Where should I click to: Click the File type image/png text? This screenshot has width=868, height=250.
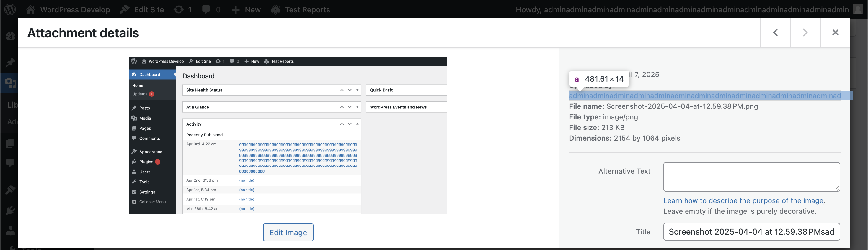603,117
